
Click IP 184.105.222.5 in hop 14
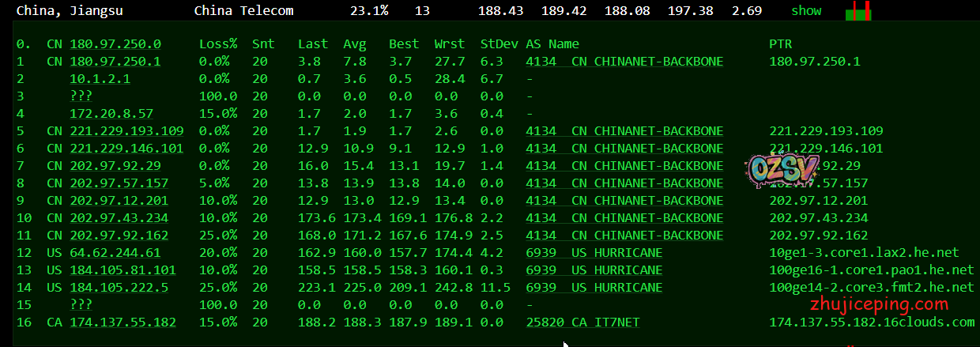[x=119, y=288]
